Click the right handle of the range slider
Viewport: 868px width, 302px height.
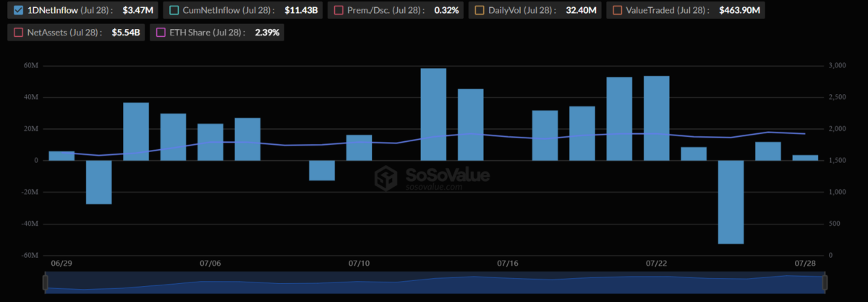(x=826, y=283)
